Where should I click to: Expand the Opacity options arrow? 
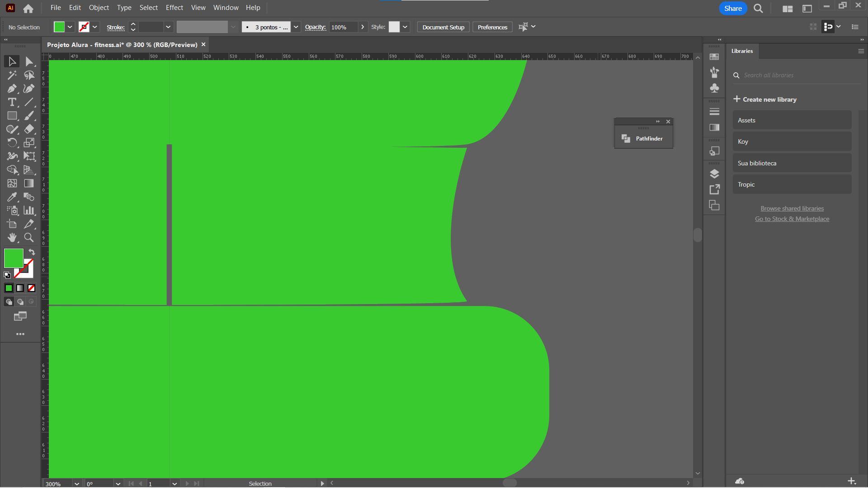pyautogui.click(x=363, y=27)
